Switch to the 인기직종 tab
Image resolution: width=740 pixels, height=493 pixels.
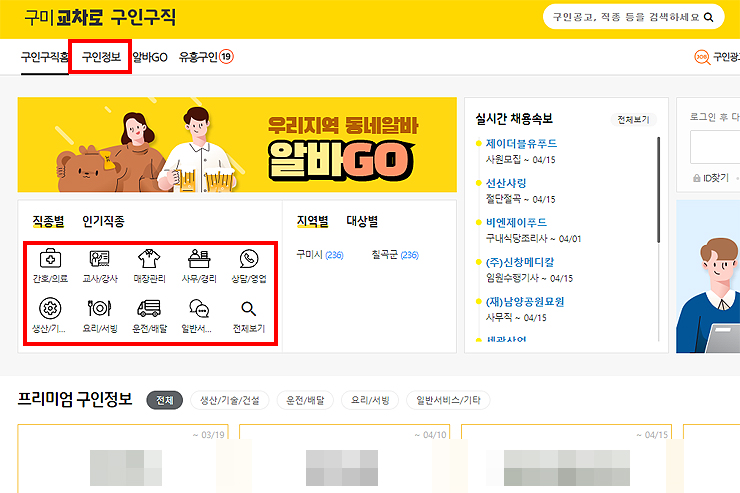(103, 221)
